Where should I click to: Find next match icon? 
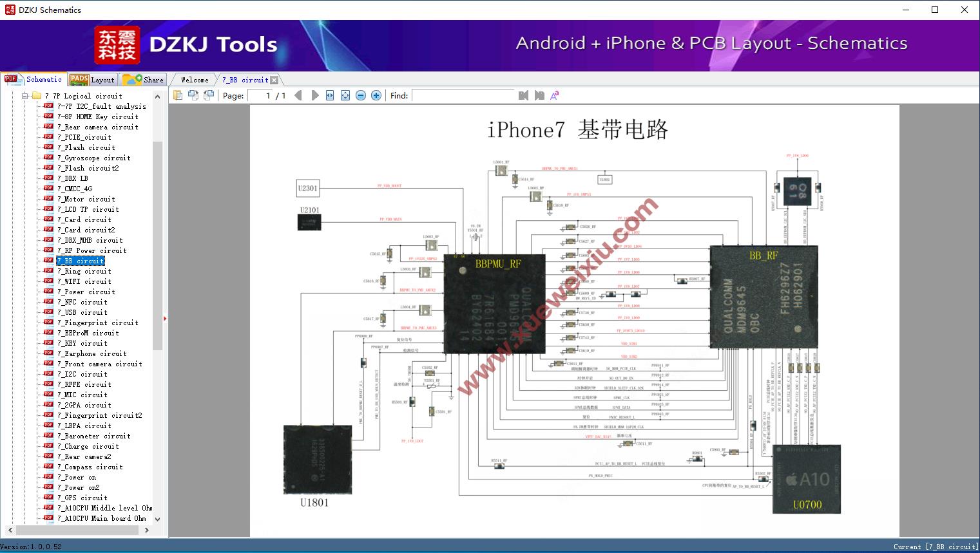(539, 95)
